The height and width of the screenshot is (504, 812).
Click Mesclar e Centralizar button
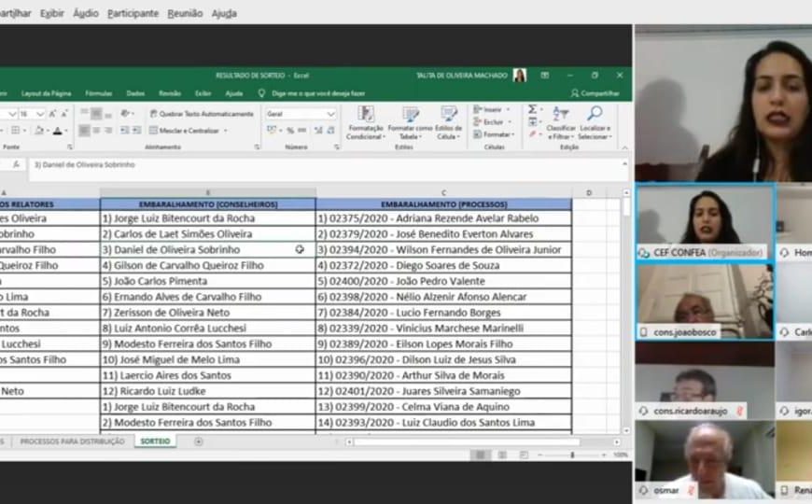tap(185, 131)
